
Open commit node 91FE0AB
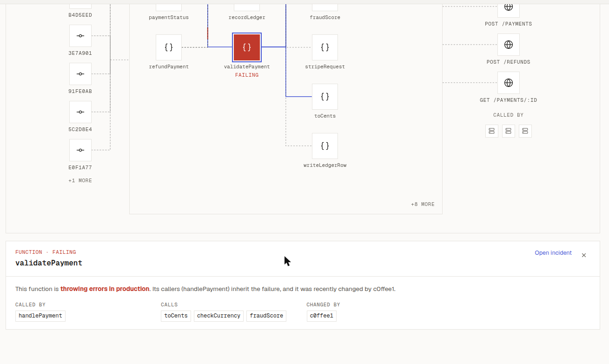(x=80, y=74)
